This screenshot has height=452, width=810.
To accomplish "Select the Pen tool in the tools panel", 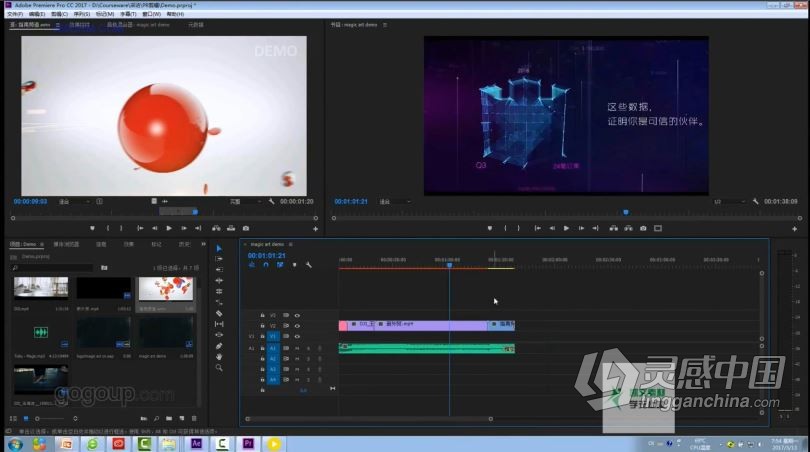I will (x=219, y=345).
